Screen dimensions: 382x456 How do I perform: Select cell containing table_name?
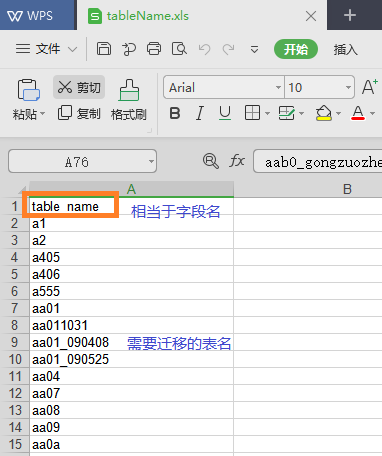(131, 206)
